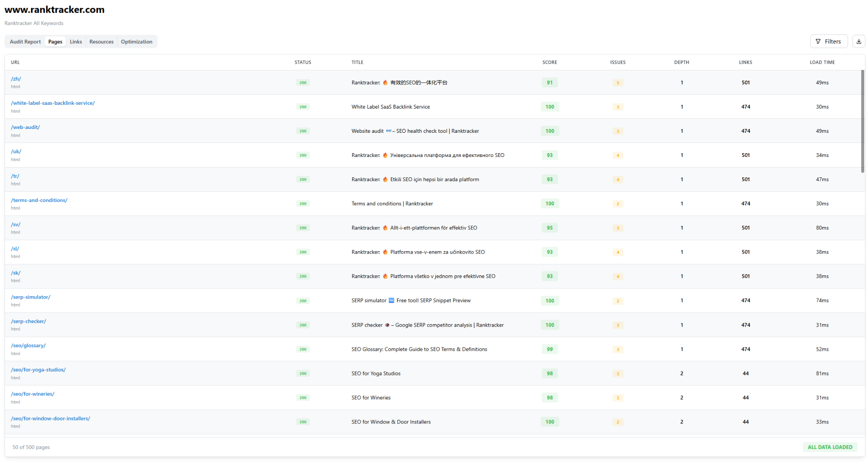Click the DEPTH column header
This screenshot has width=868, height=462.
point(682,62)
